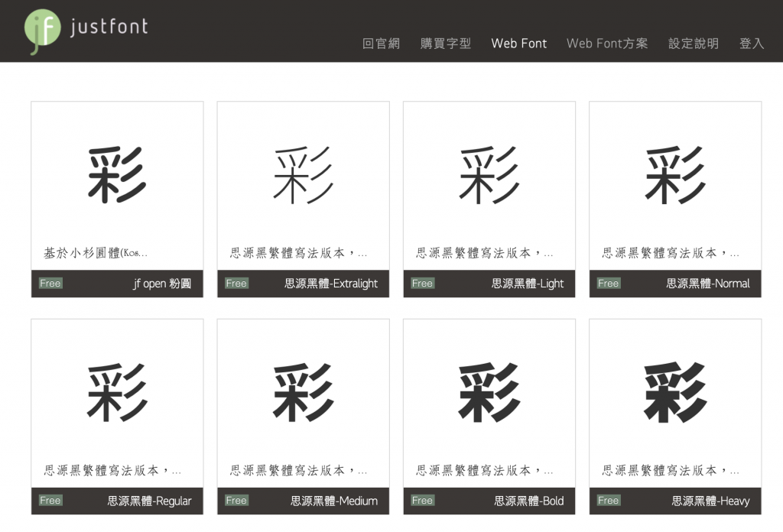783x532 pixels.
Task: Click the 基於小杉圓體(Kos... description text
Action: (x=96, y=253)
